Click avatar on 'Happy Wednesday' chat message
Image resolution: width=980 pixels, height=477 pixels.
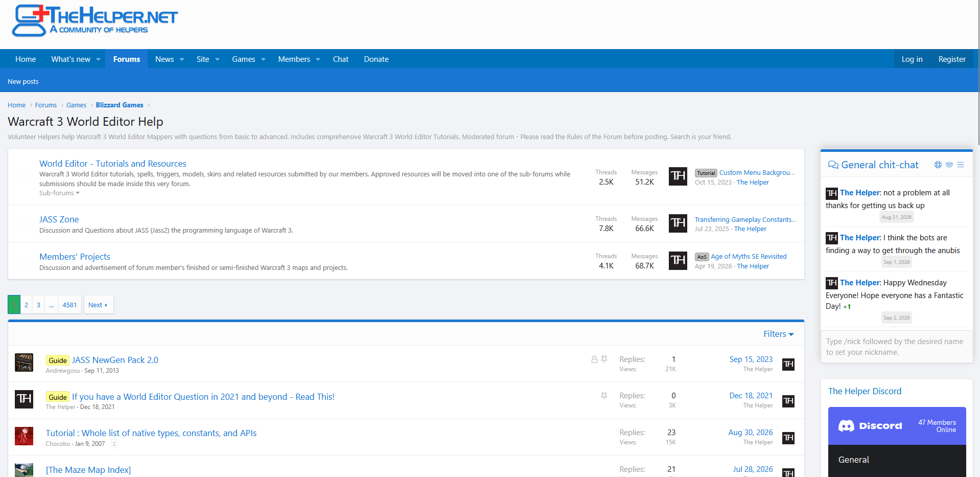832,283
